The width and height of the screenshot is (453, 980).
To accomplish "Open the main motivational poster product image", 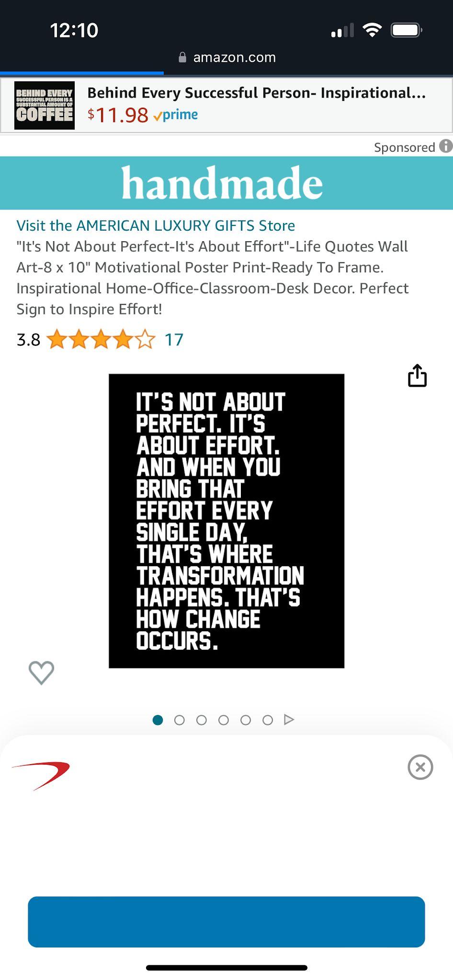I will [x=226, y=521].
